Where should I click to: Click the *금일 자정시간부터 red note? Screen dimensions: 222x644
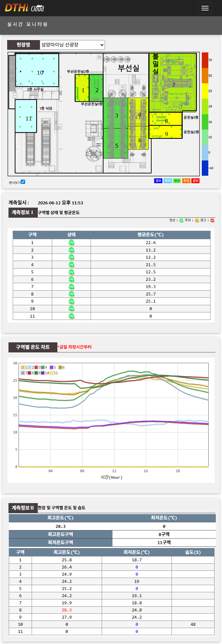(75, 347)
